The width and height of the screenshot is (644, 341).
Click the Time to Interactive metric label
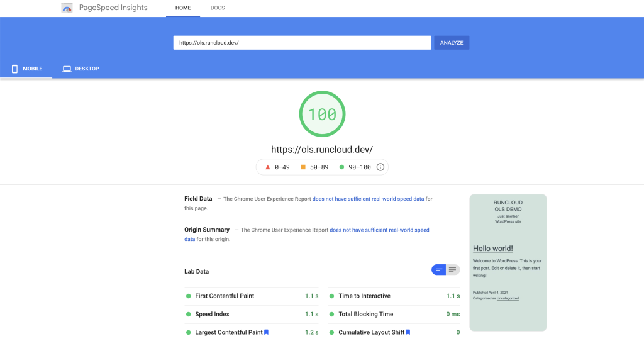364,296
